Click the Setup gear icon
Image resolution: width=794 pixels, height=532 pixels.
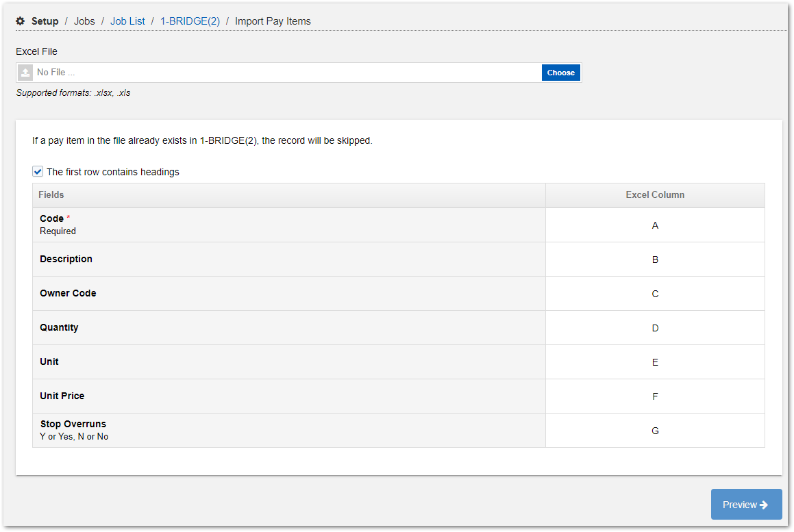point(21,21)
